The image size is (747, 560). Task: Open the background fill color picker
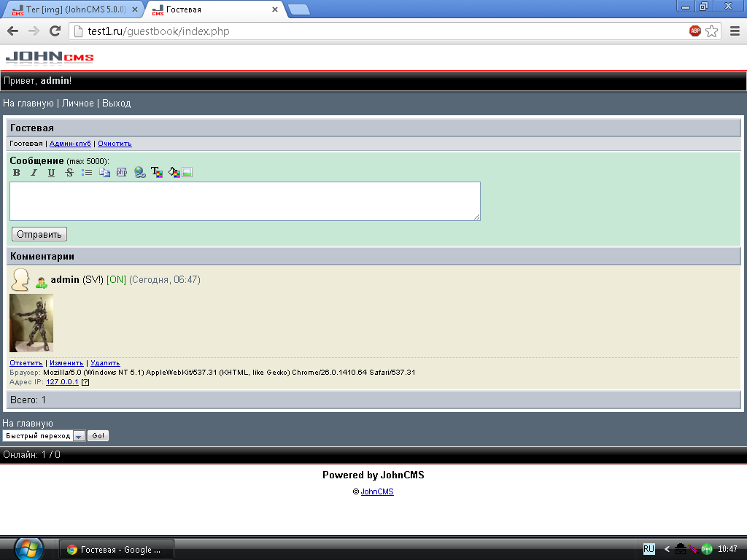tap(174, 173)
